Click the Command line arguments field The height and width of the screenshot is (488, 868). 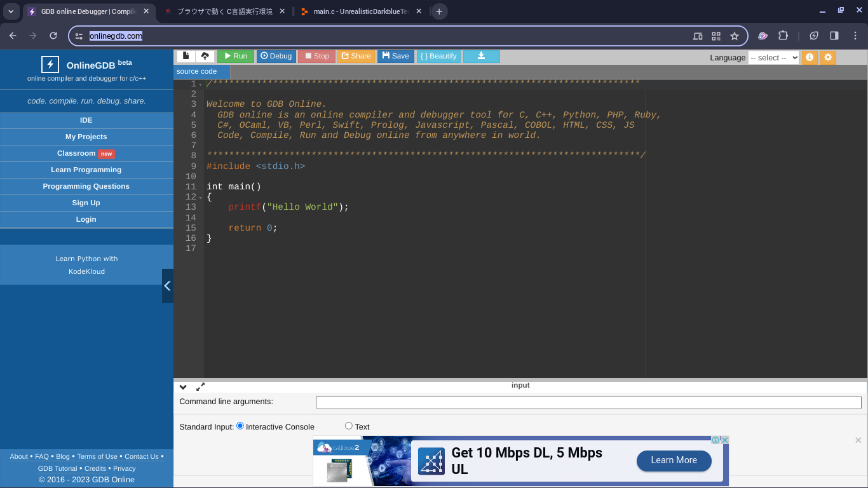click(588, 402)
